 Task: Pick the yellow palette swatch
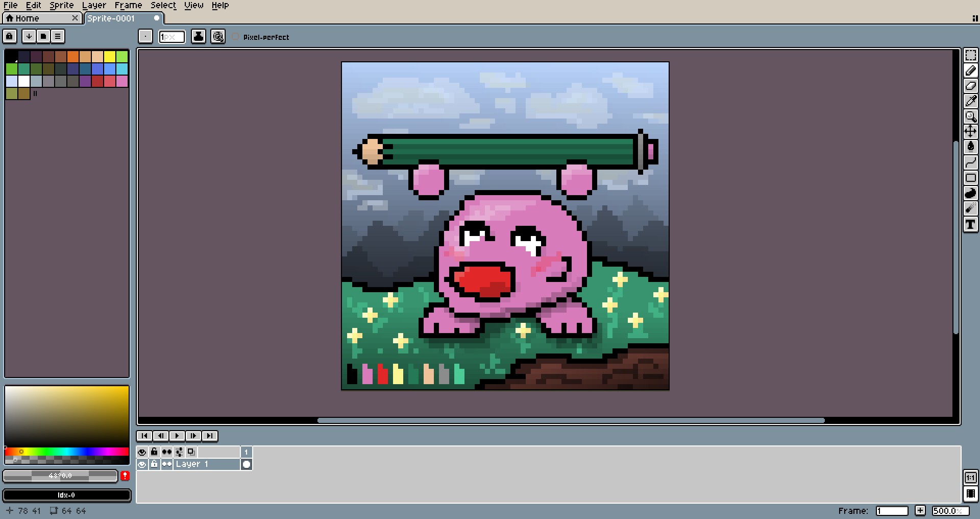110,57
